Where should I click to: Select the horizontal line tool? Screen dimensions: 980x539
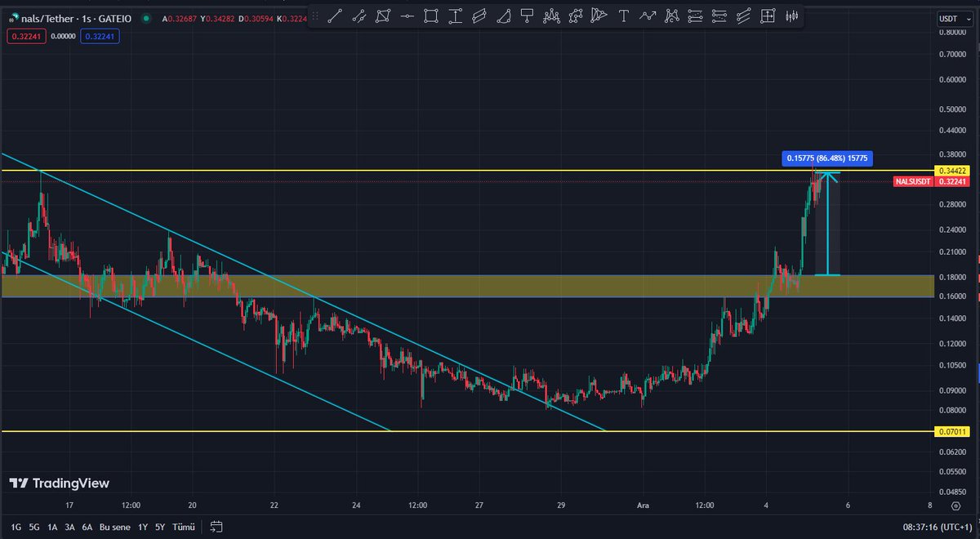407,16
